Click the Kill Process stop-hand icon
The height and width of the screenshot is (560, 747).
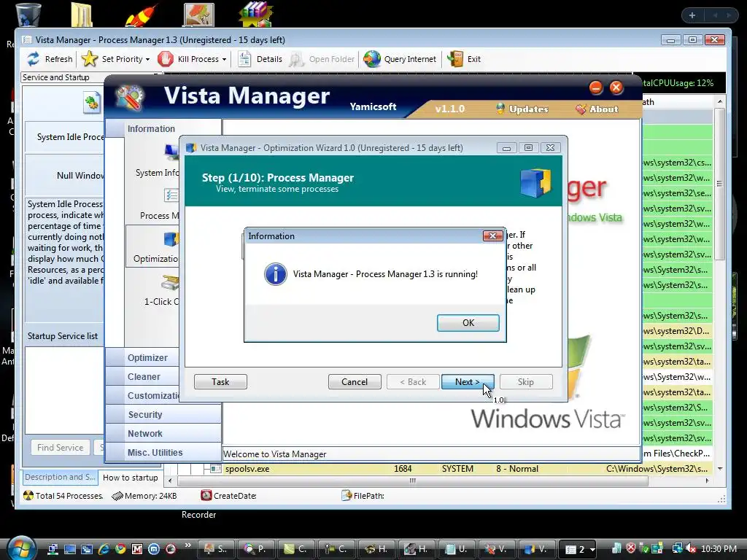(x=166, y=59)
